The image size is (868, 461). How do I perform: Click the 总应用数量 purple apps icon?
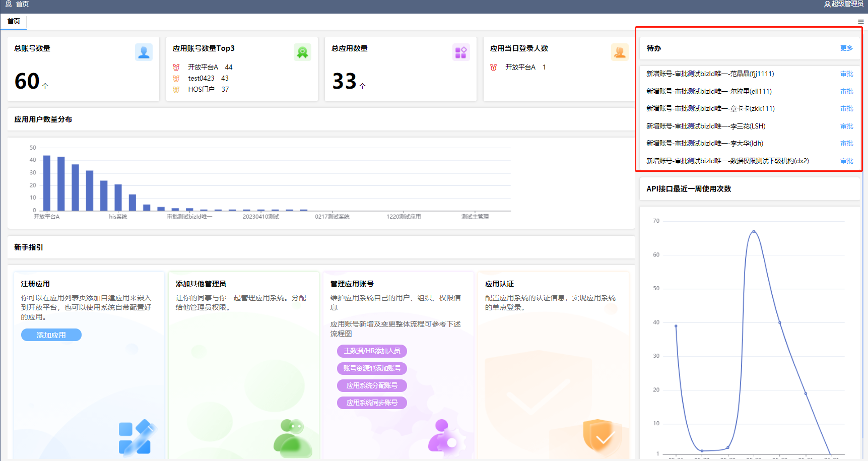click(461, 52)
